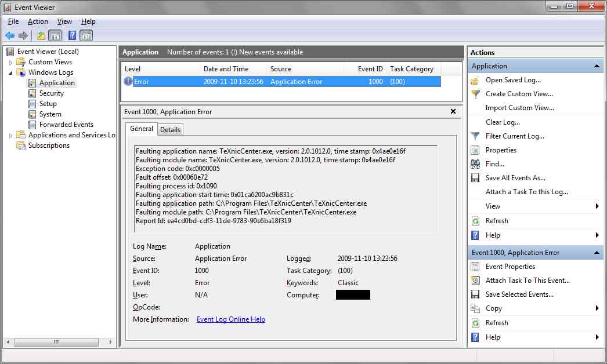Image resolution: width=607 pixels, height=364 pixels.
Task: Select the General tab
Action: (141, 129)
